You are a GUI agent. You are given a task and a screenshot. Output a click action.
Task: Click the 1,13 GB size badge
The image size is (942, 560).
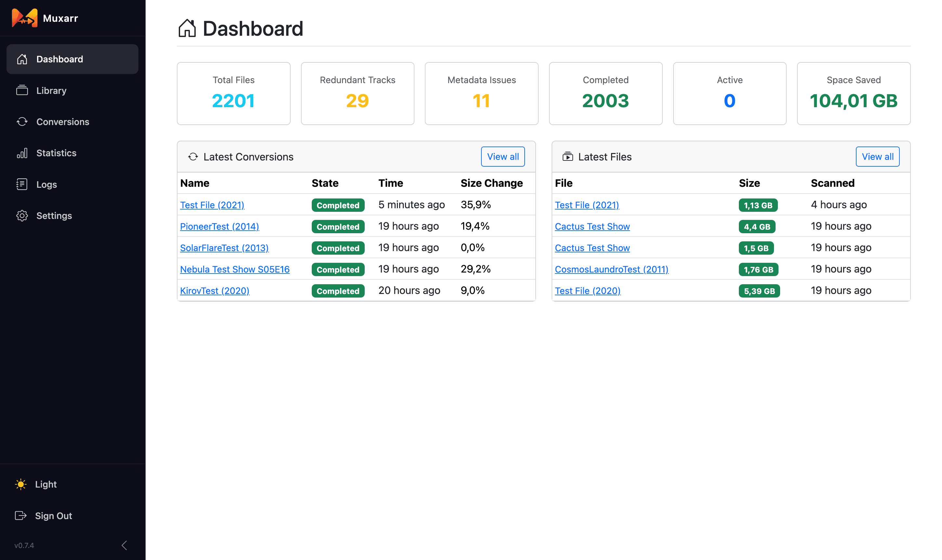pos(758,205)
